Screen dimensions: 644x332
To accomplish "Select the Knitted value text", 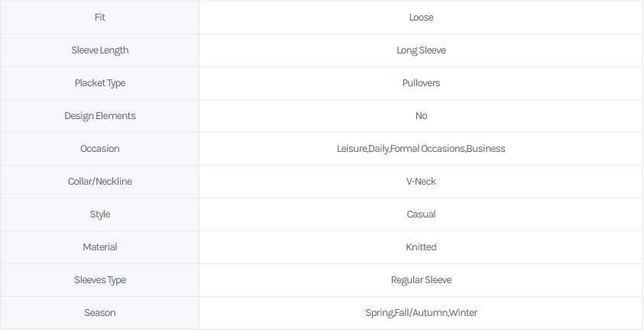I will pyautogui.click(x=421, y=247).
